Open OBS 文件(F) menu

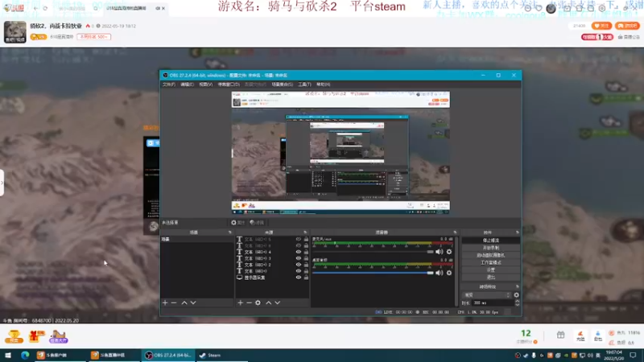169,84
